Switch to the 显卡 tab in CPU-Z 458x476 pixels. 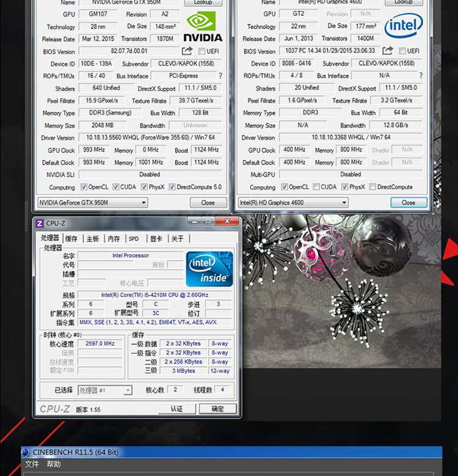pos(156,238)
